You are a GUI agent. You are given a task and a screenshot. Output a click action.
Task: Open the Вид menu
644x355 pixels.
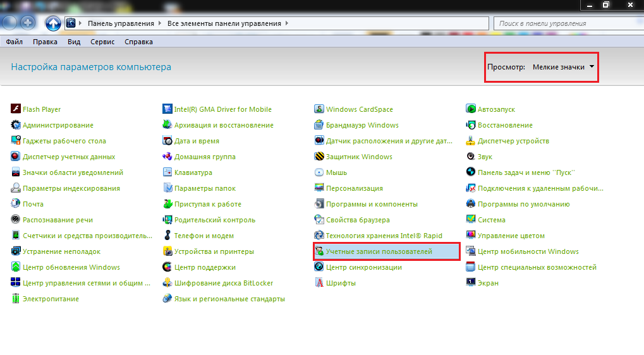(74, 42)
